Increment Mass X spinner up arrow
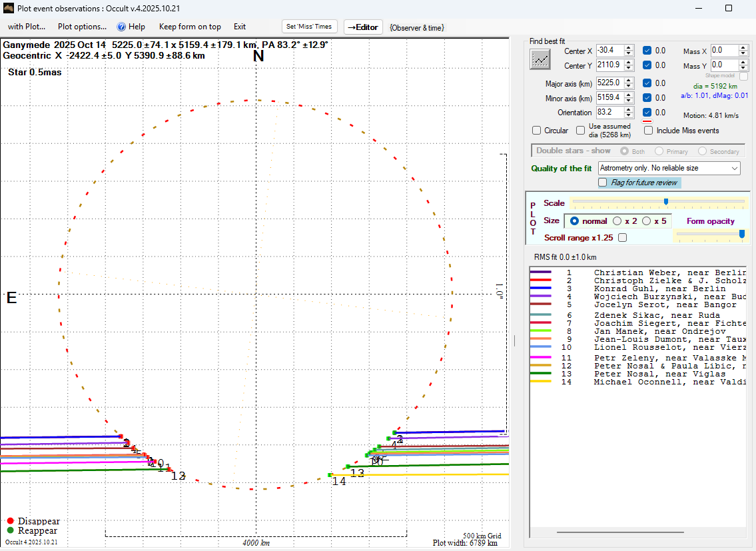This screenshot has width=756, height=551. pyautogui.click(x=743, y=48)
